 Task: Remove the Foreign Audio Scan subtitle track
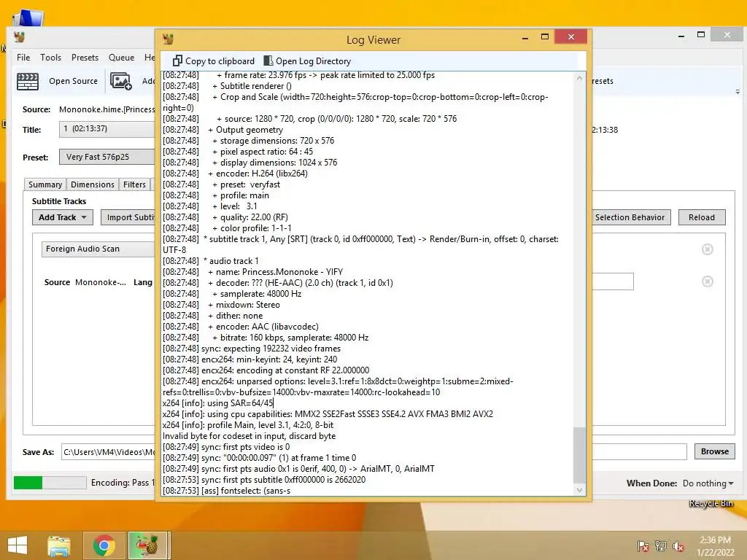click(x=708, y=249)
